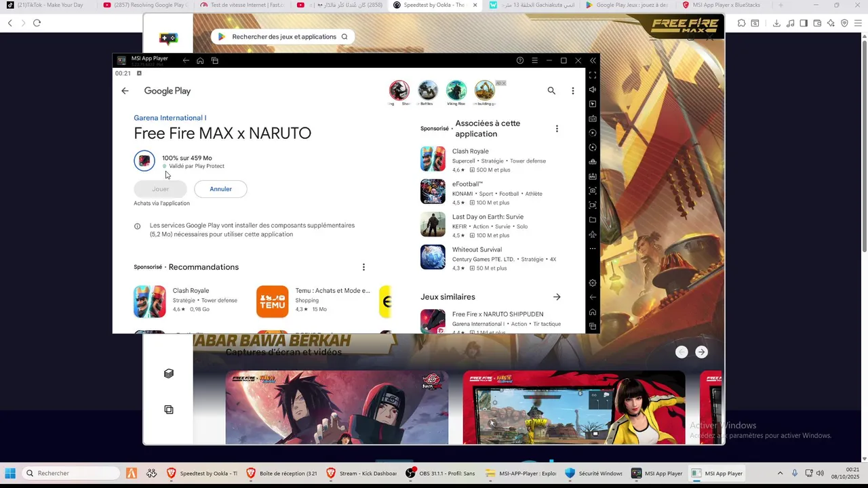Click the Brave shields icon in browser toolbar
Viewport: 868px width, 488px height.
coord(844,23)
